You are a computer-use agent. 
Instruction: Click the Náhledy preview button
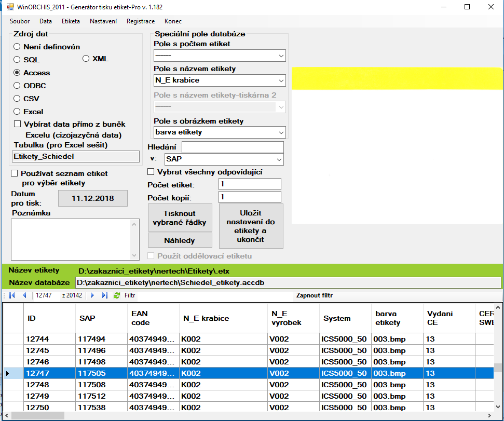click(180, 240)
